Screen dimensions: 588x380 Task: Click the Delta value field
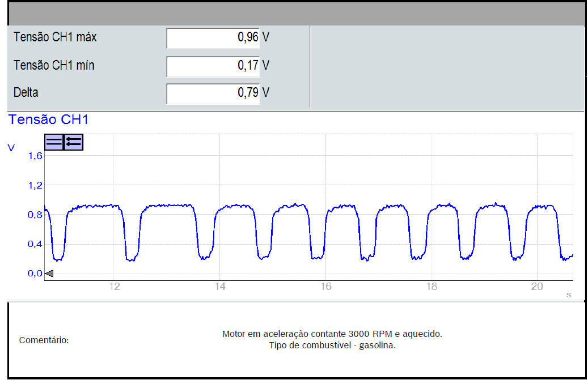(x=213, y=93)
